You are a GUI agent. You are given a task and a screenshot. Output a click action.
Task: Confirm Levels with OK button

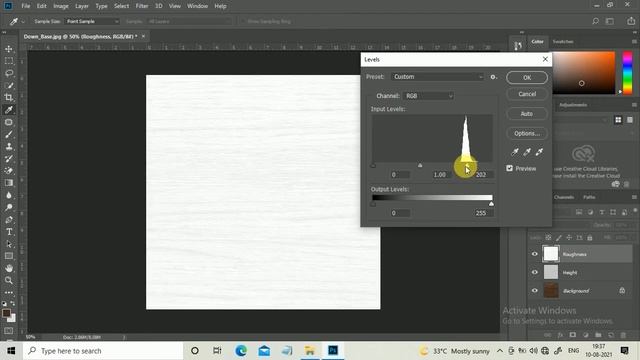point(527,78)
